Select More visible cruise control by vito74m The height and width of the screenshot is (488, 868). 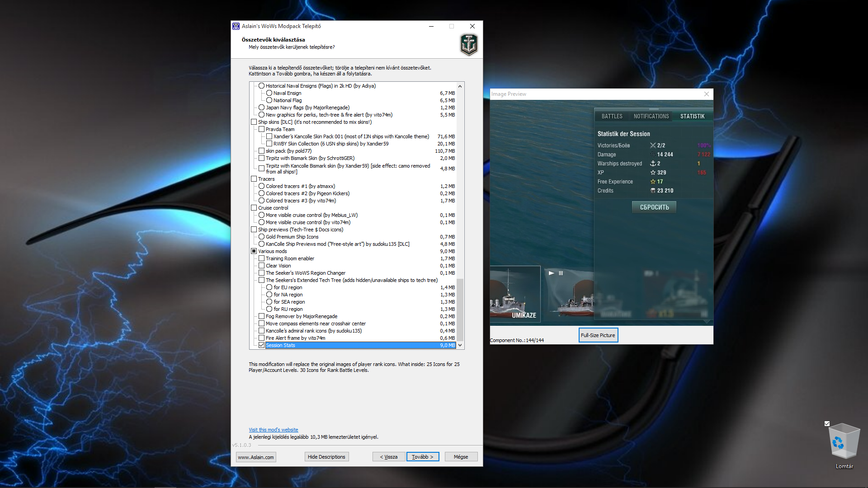[261, 222]
